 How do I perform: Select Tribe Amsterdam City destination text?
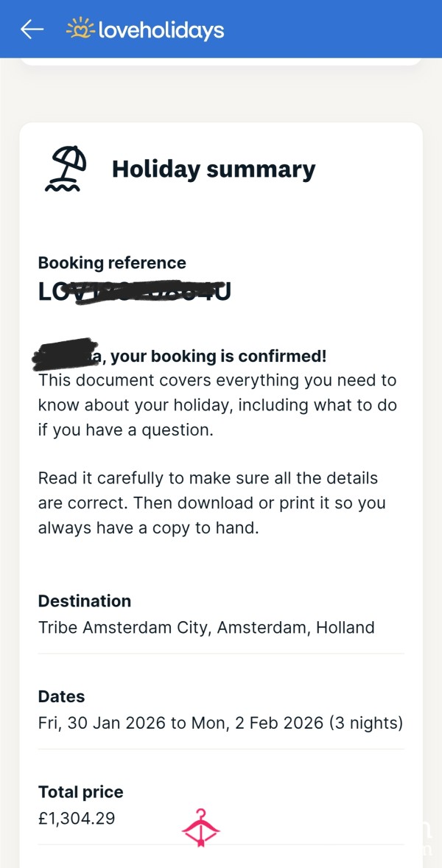(x=206, y=627)
